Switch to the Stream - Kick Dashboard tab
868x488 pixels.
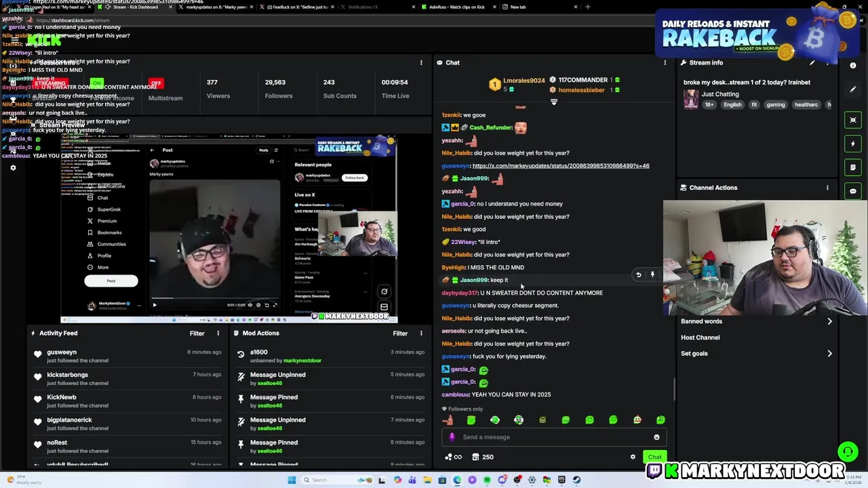(134, 7)
